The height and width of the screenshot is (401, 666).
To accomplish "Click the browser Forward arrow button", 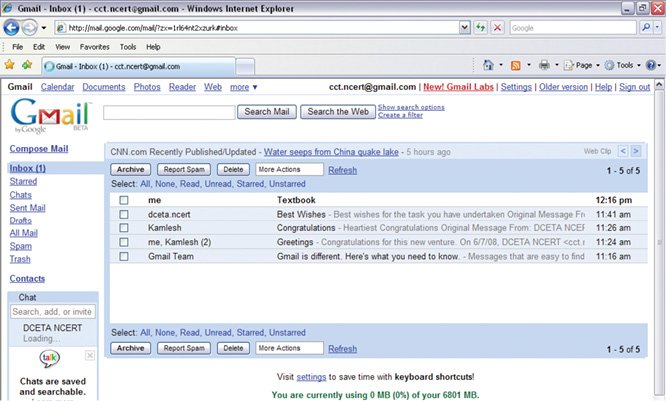I will [29, 28].
